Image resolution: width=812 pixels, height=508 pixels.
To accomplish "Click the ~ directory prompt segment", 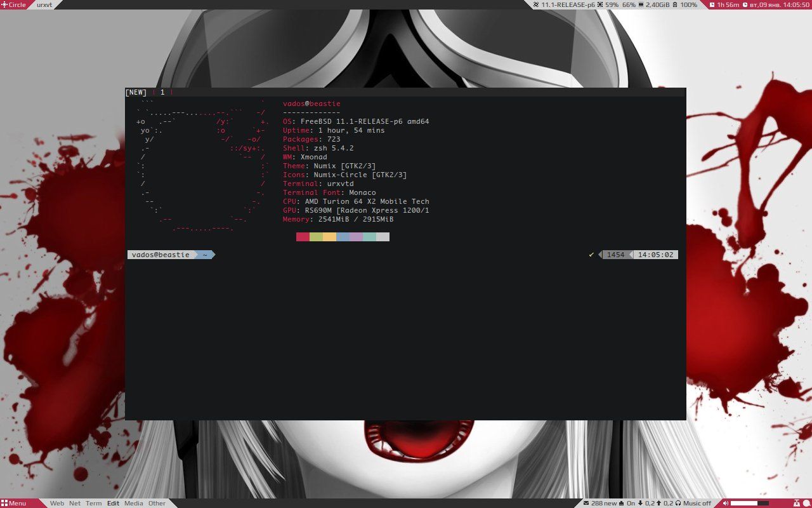I will click(205, 255).
